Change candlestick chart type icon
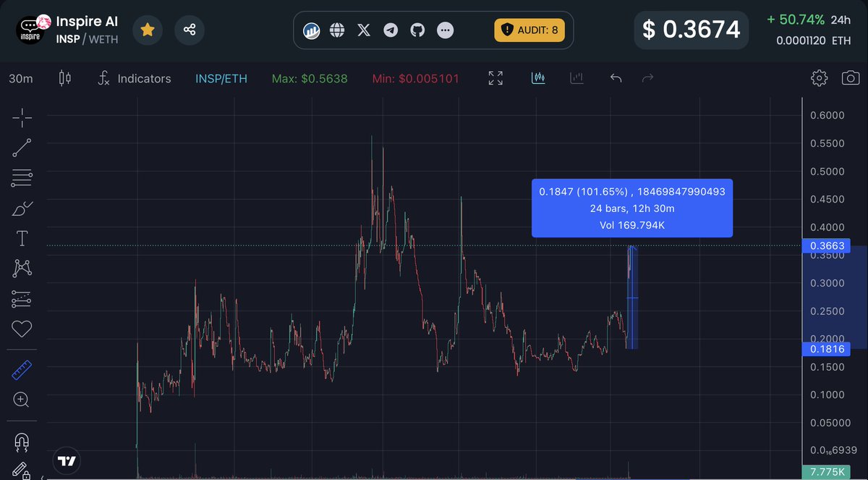This screenshot has height=480, width=868. (65, 78)
